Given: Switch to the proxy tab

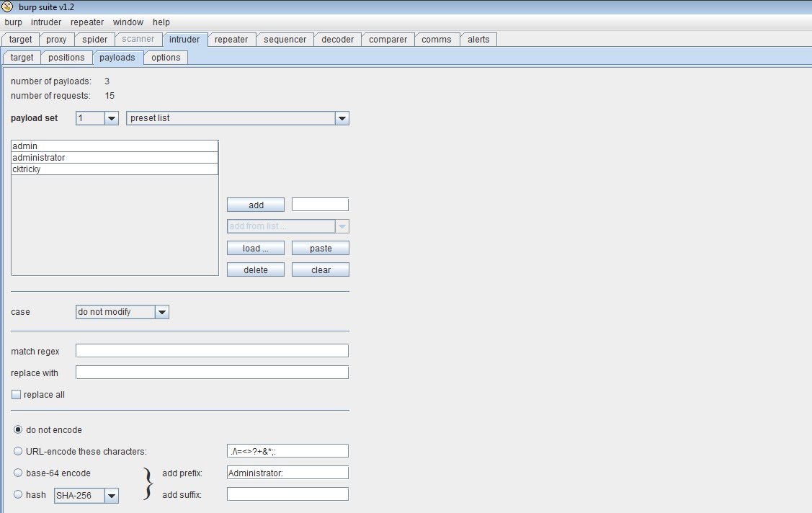Looking at the screenshot, I should pyautogui.click(x=56, y=40).
